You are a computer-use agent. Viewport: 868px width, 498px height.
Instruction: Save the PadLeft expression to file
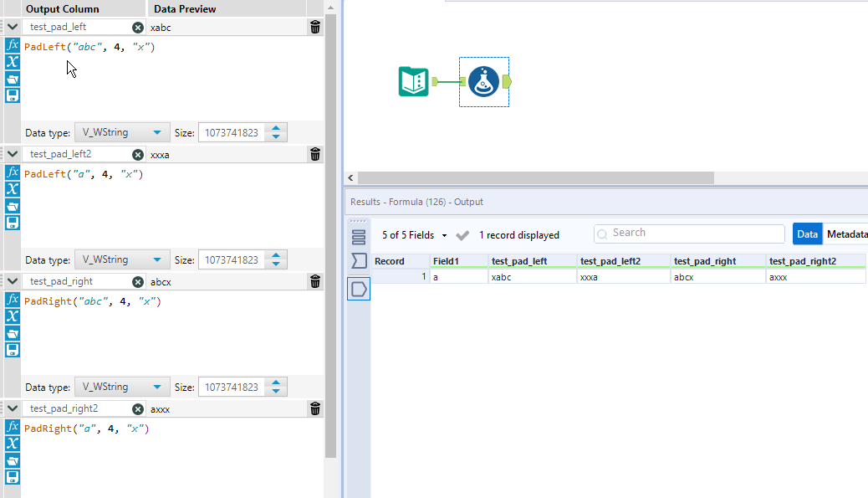12,95
